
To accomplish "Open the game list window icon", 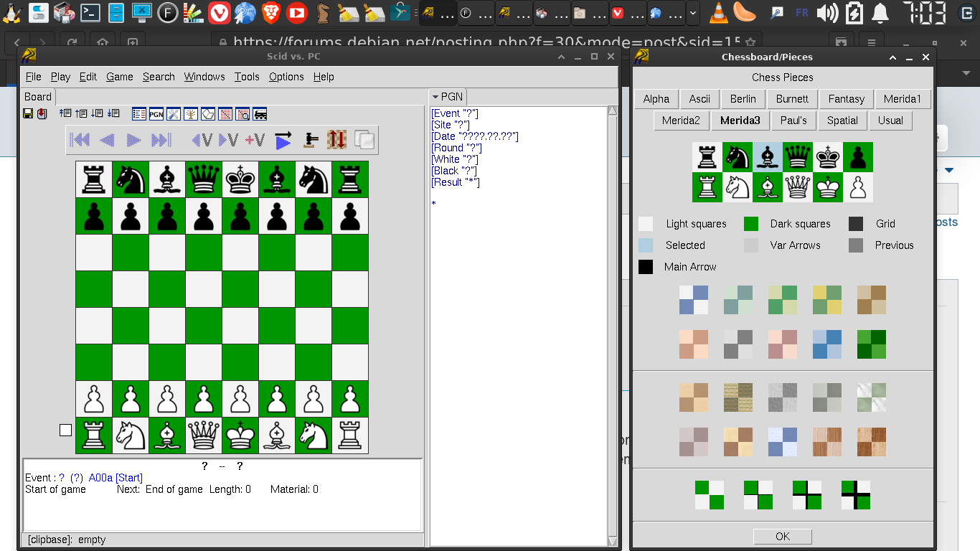I will click(x=139, y=113).
